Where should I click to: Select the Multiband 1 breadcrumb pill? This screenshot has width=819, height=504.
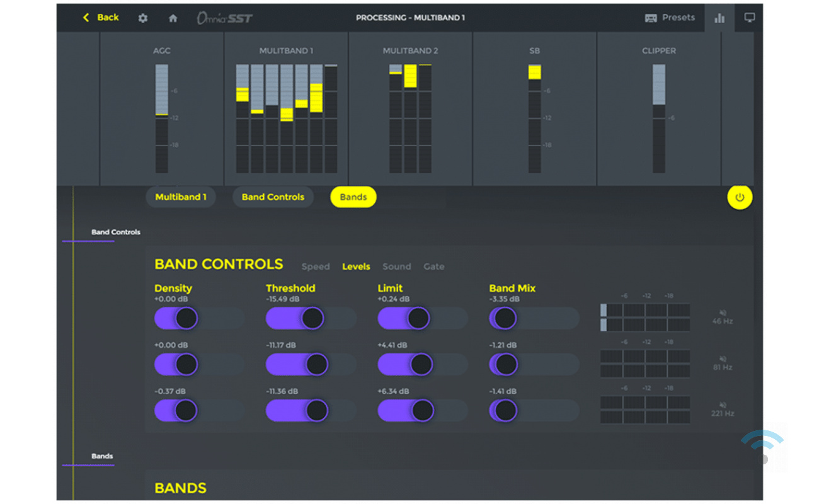[x=181, y=197]
